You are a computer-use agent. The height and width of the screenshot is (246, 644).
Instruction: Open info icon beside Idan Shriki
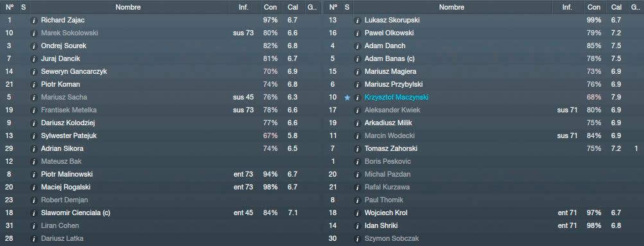pos(358,226)
